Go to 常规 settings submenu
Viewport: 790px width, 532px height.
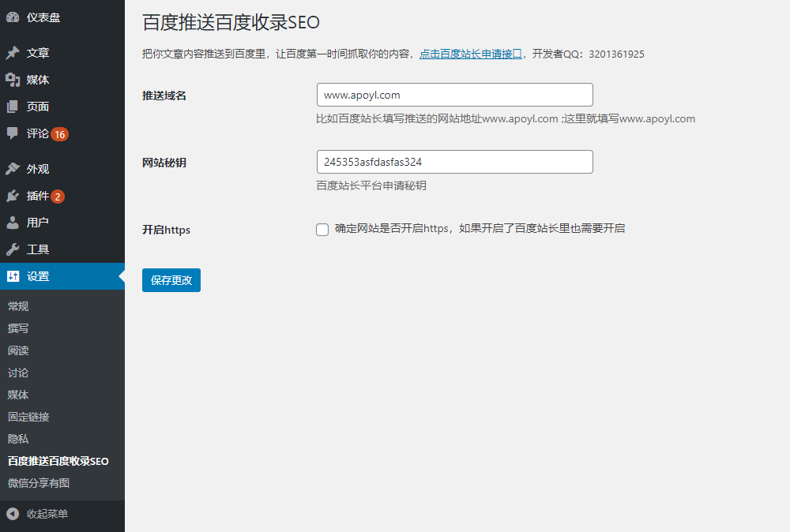(18, 306)
